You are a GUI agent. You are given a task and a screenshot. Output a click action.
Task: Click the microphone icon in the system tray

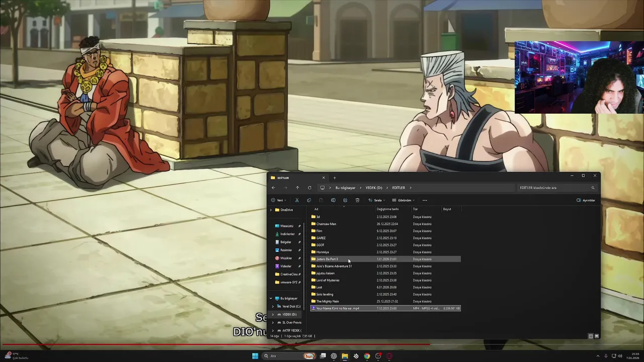tap(606, 356)
